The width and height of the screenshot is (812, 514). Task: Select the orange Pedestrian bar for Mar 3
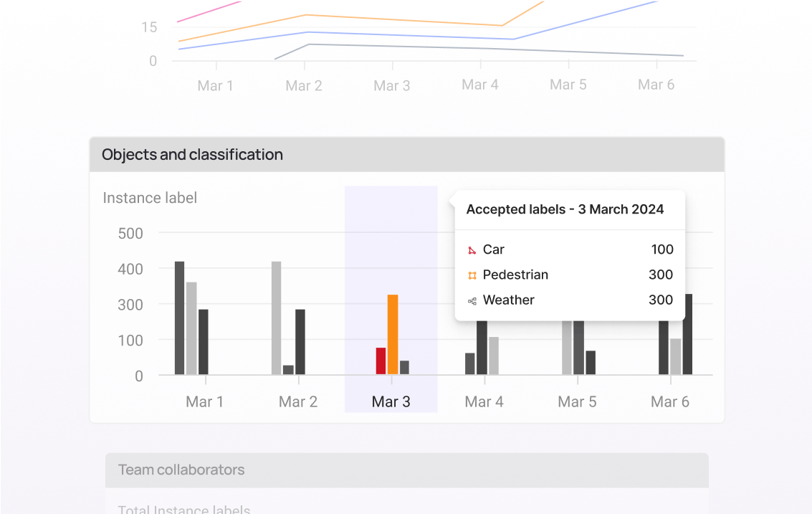391,333
